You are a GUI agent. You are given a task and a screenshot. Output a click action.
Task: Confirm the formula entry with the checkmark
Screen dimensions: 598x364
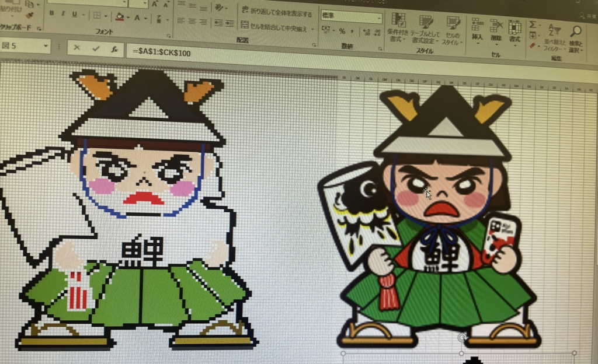click(95, 48)
